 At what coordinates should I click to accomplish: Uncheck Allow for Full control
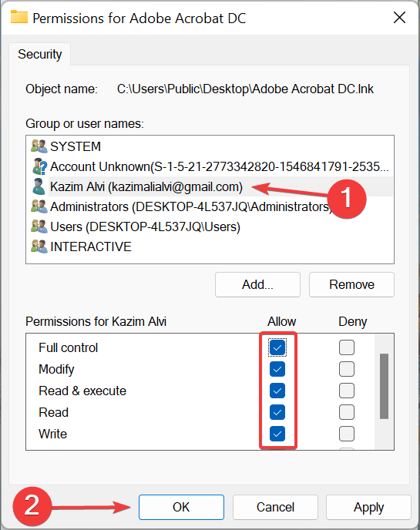tap(277, 347)
